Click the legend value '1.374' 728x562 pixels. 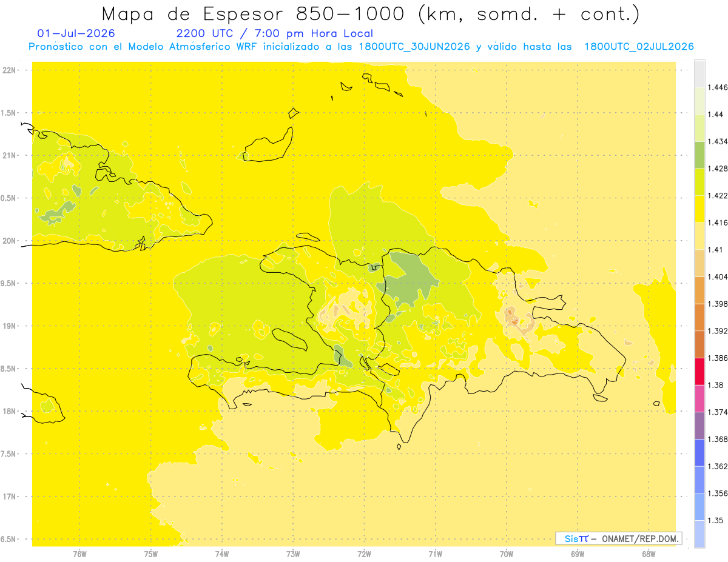(x=719, y=412)
